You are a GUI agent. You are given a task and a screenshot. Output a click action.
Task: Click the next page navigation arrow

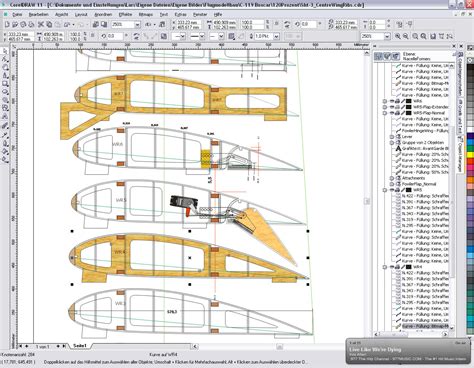58,346
